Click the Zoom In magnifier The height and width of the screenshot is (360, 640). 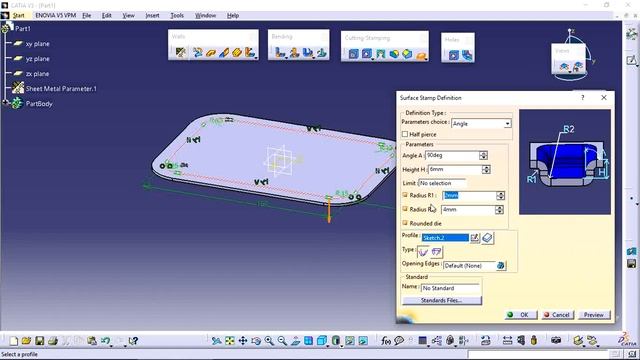tap(269, 340)
